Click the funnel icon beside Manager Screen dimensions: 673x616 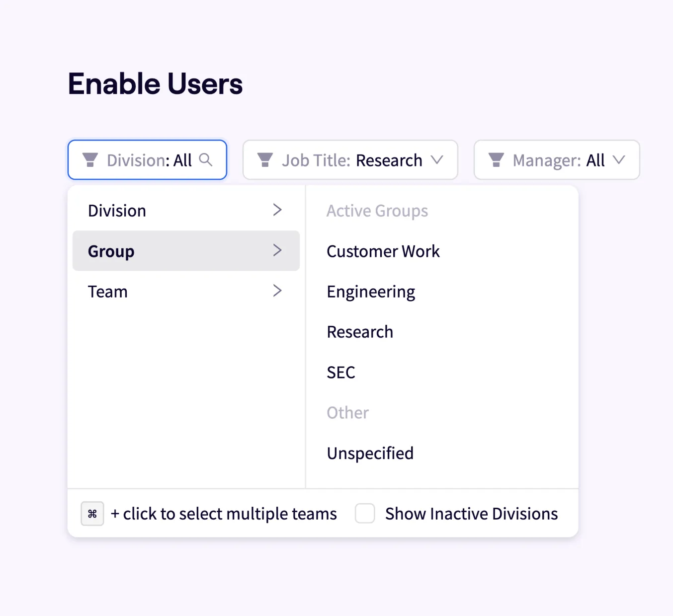pos(496,160)
